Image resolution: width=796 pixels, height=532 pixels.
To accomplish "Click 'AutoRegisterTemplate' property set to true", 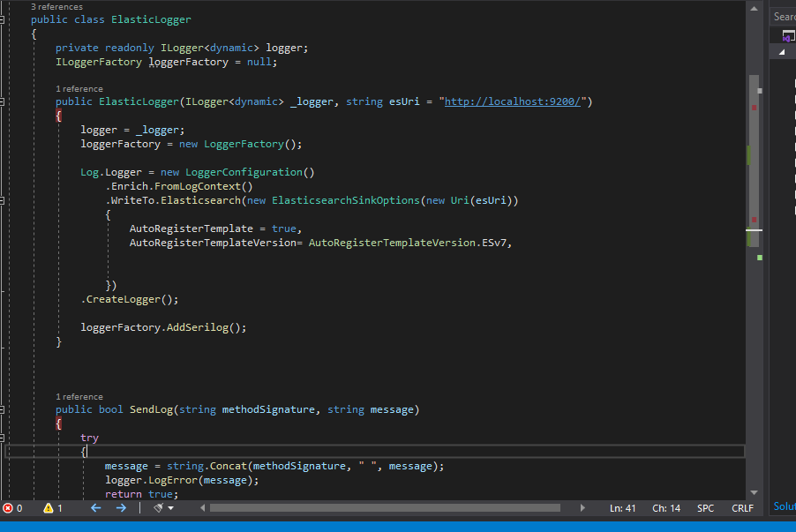I will click(191, 229).
